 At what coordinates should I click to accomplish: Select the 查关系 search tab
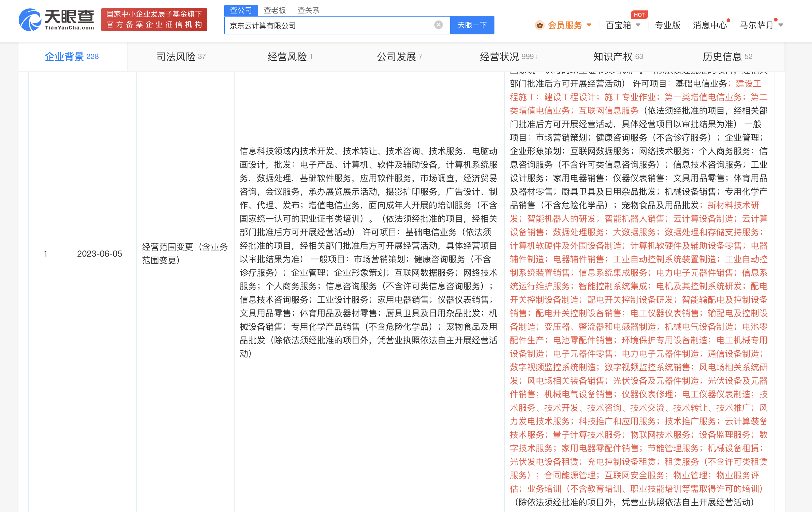308,10
